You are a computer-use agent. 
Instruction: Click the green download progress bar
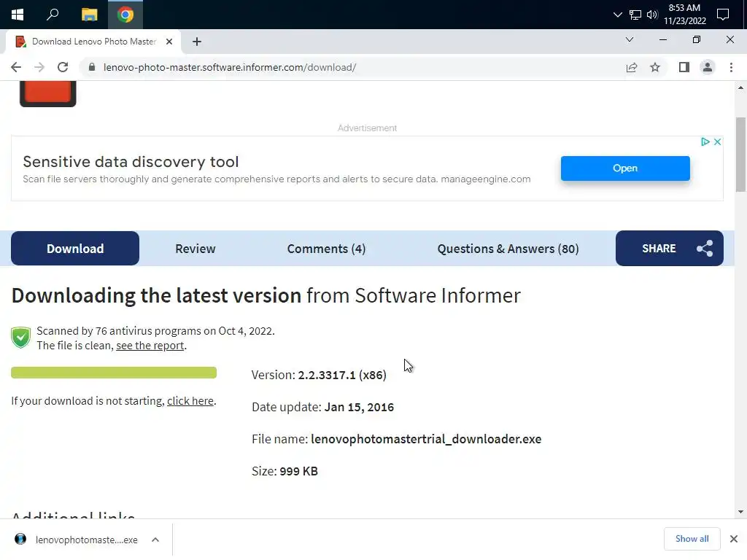coord(114,373)
